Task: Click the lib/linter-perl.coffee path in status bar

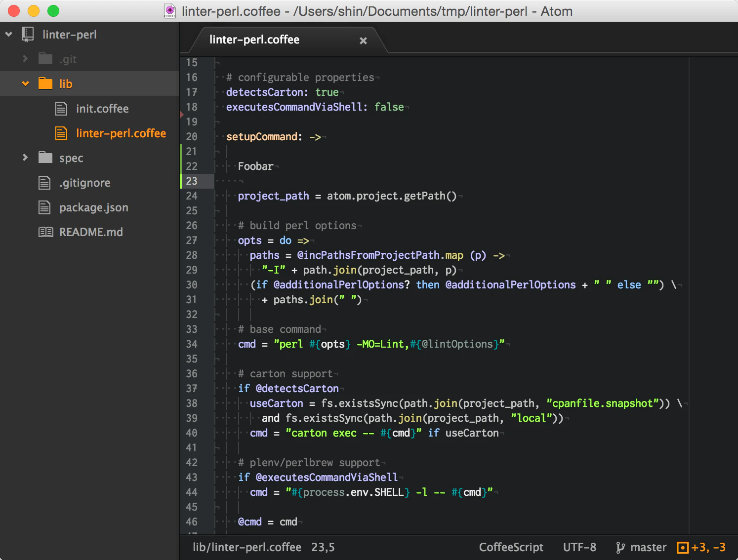Action: [247, 547]
